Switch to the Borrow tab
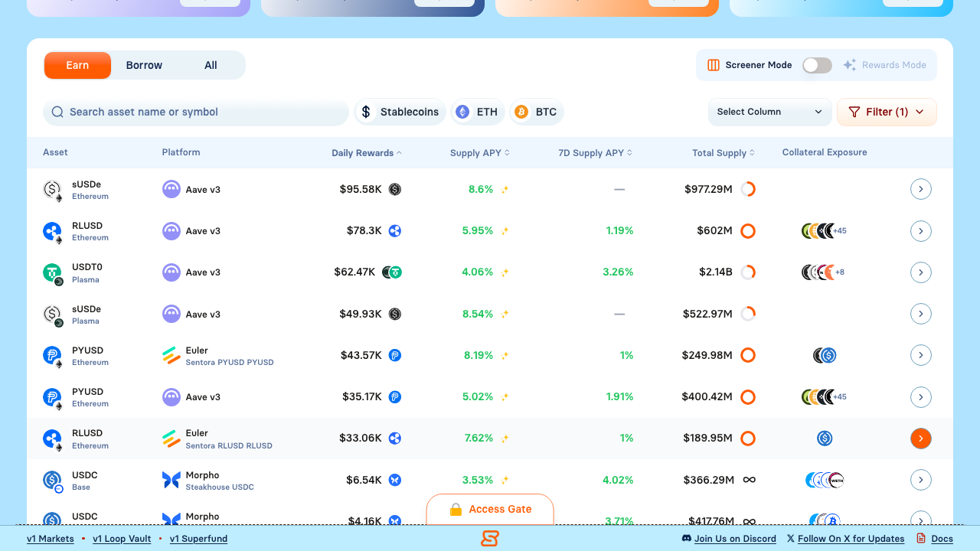980x551 pixels. tap(144, 66)
